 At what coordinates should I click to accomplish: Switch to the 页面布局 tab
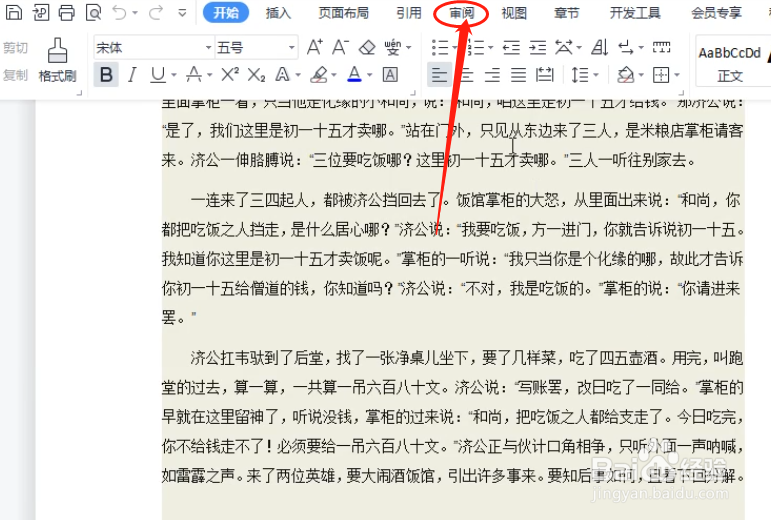tap(343, 13)
